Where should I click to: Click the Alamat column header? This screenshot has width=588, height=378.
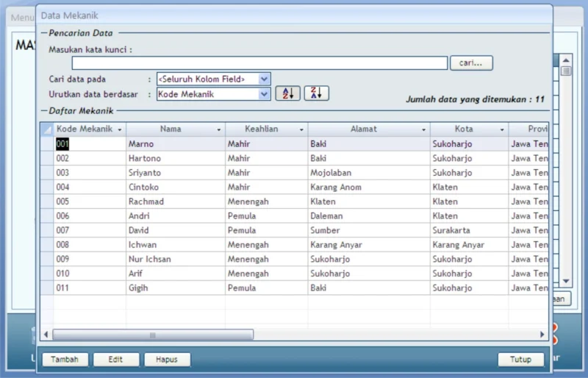pos(363,129)
